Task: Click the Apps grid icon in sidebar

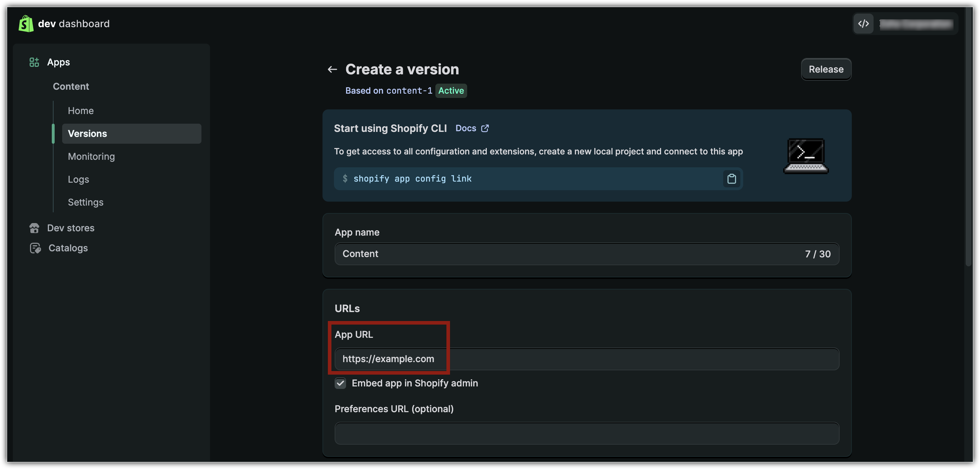Action: tap(34, 62)
